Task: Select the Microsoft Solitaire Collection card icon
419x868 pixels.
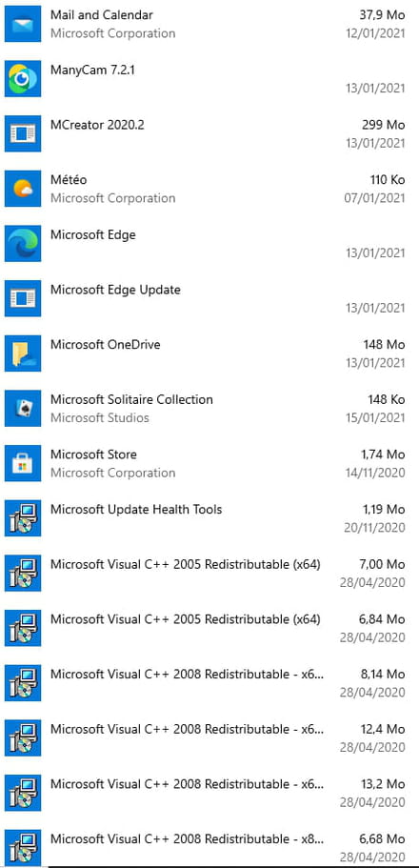Action: pyautogui.click(x=23, y=409)
